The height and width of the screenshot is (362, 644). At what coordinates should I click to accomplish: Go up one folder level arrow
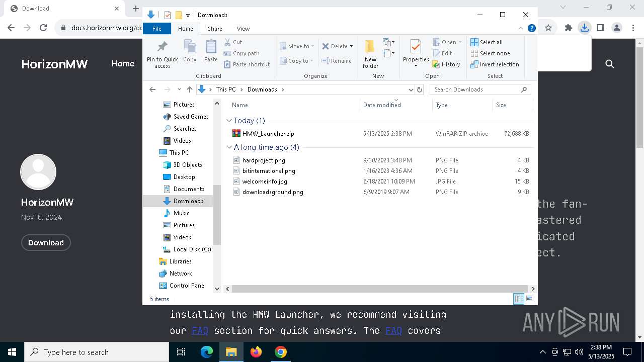(189, 89)
